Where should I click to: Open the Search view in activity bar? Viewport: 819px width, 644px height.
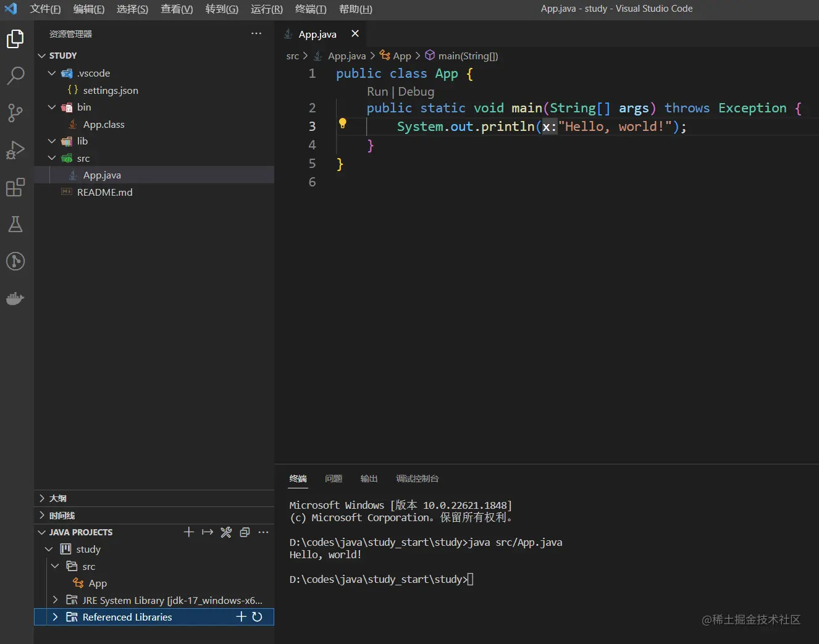tap(15, 76)
